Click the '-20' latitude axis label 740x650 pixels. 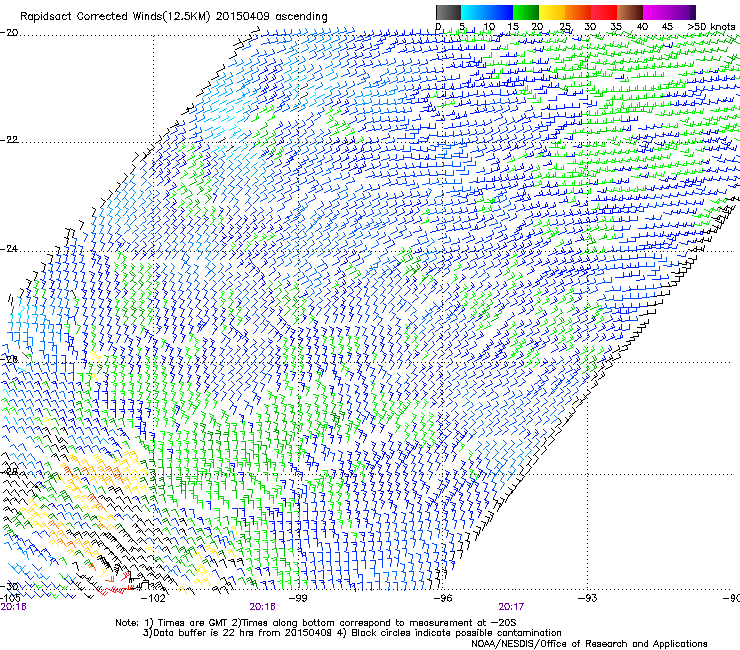click(x=9, y=33)
